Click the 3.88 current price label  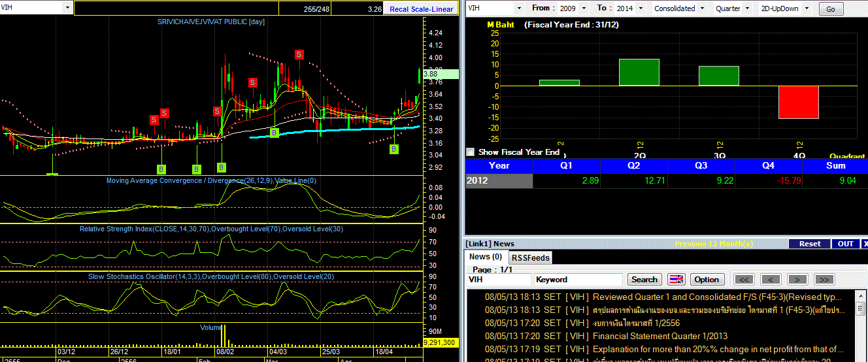point(439,74)
